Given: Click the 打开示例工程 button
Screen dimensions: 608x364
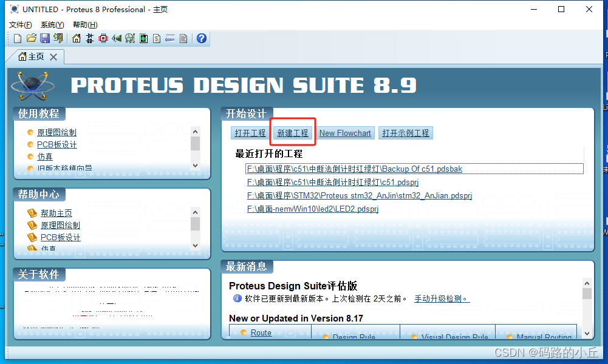Looking at the screenshot, I should click(406, 133).
